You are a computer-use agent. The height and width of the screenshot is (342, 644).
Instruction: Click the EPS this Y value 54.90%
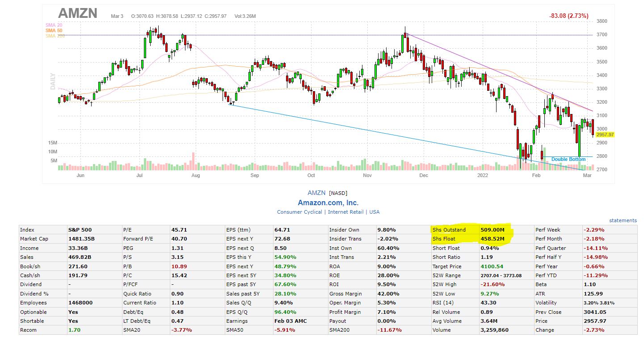pos(285,257)
